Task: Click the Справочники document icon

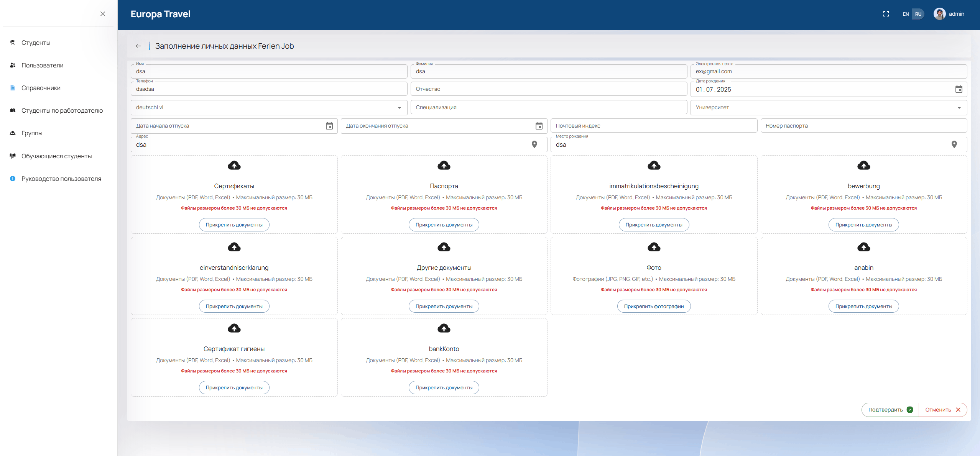Action: (13, 88)
